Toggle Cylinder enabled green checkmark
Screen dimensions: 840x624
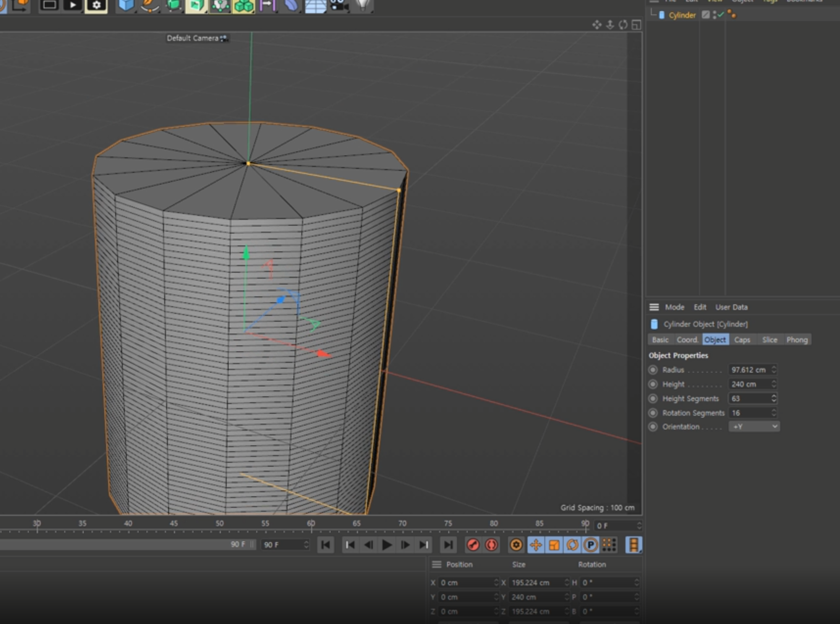click(x=720, y=15)
